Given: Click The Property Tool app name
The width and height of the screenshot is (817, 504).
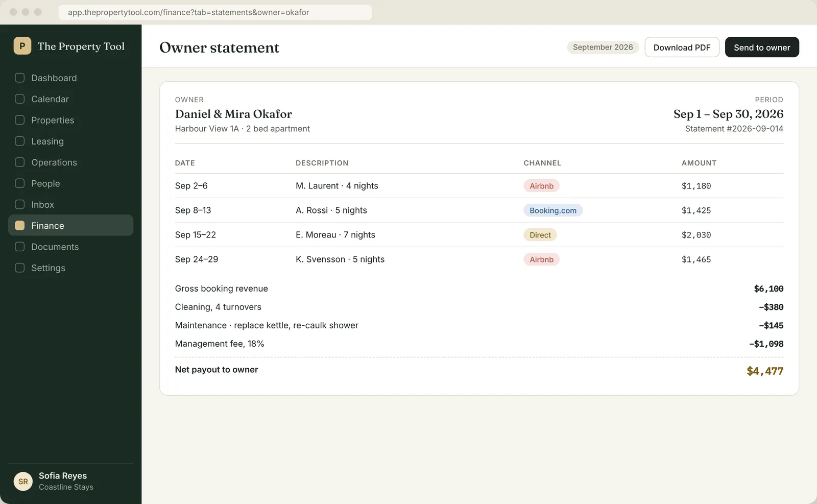Looking at the screenshot, I should 81,46.
